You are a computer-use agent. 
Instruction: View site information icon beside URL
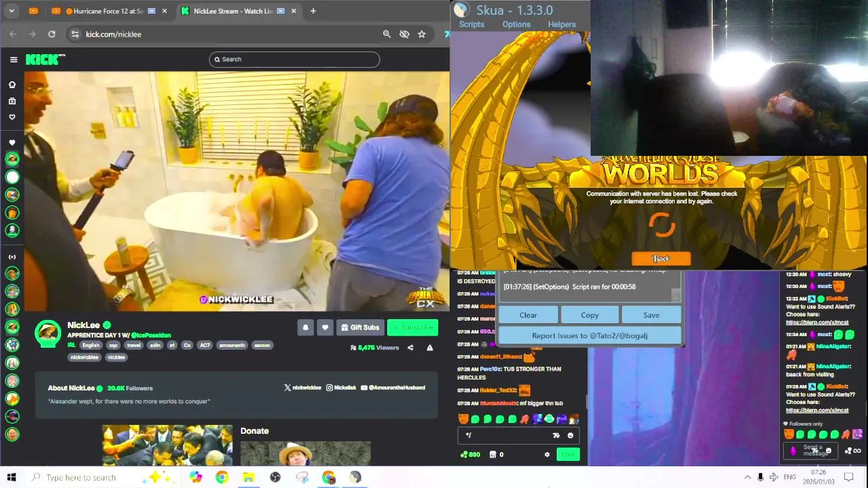75,34
